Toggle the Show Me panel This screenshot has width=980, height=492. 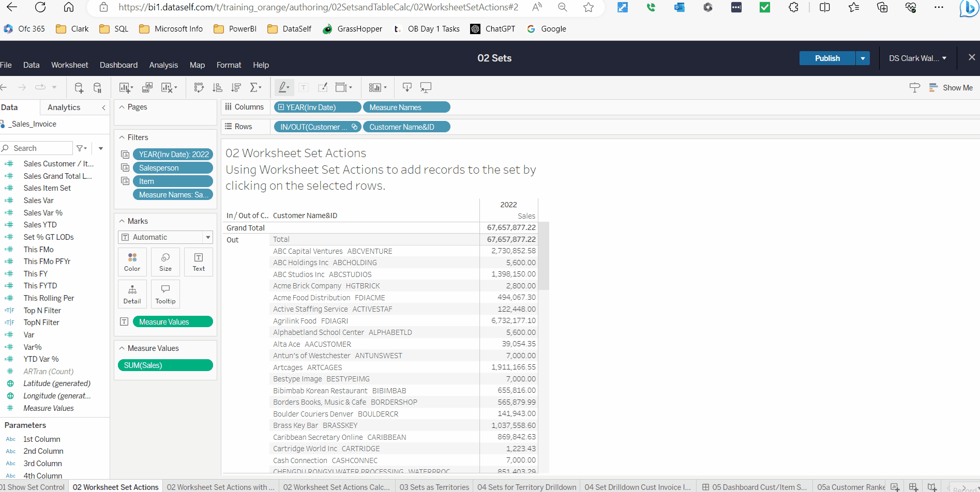click(x=951, y=88)
